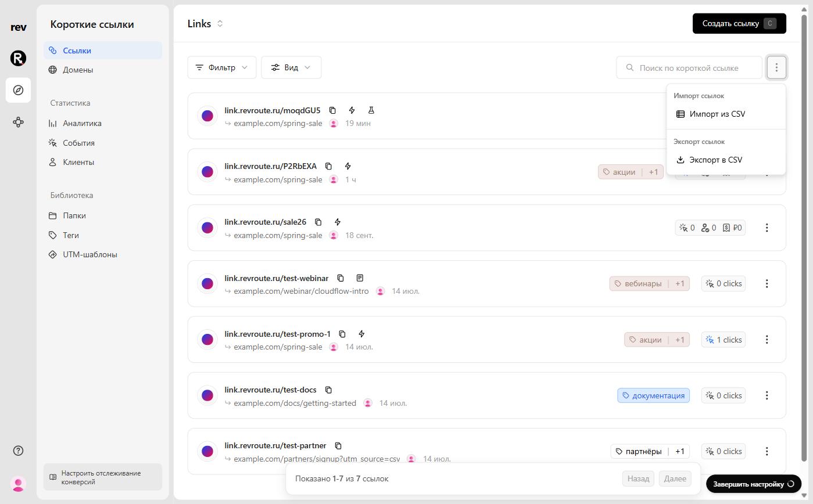Copy the test-partner short link
This screenshot has height=504, width=813.
[x=338, y=445]
